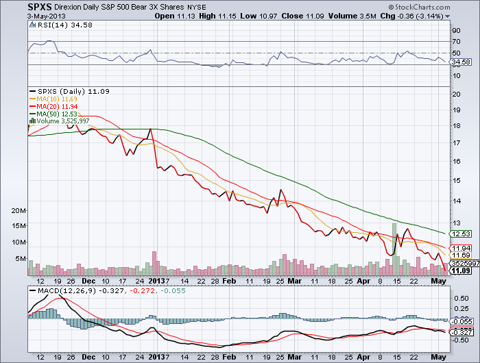This screenshot has width=480, height=363.
Task: Click the green 12.53 price tag on right axis
Action: tap(461, 234)
